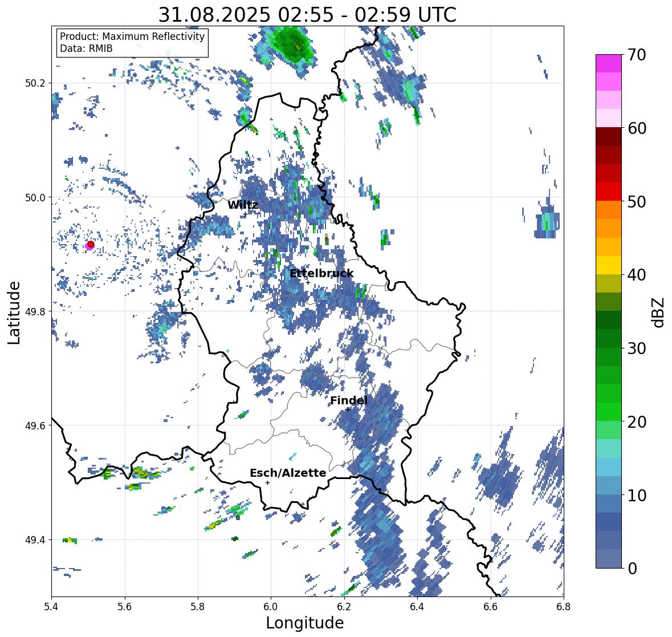Click the longitude tick label 6.0
Image resolution: width=672 pixels, height=637 pixels.
[271, 607]
